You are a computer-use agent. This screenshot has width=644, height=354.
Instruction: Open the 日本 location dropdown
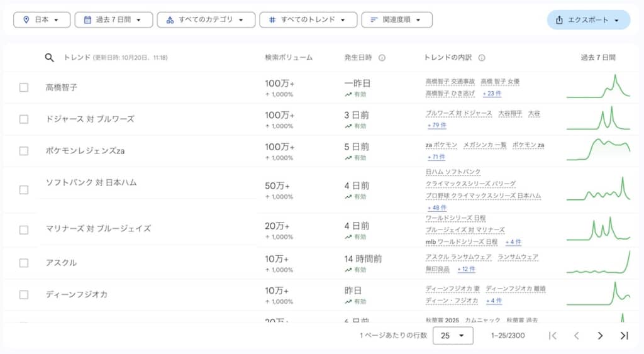coord(42,20)
